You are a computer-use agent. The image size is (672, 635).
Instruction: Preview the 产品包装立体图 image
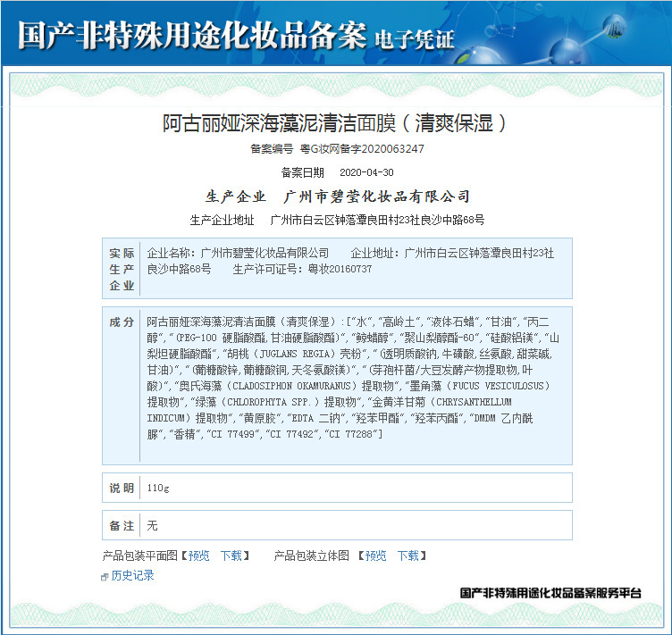[x=376, y=556]
